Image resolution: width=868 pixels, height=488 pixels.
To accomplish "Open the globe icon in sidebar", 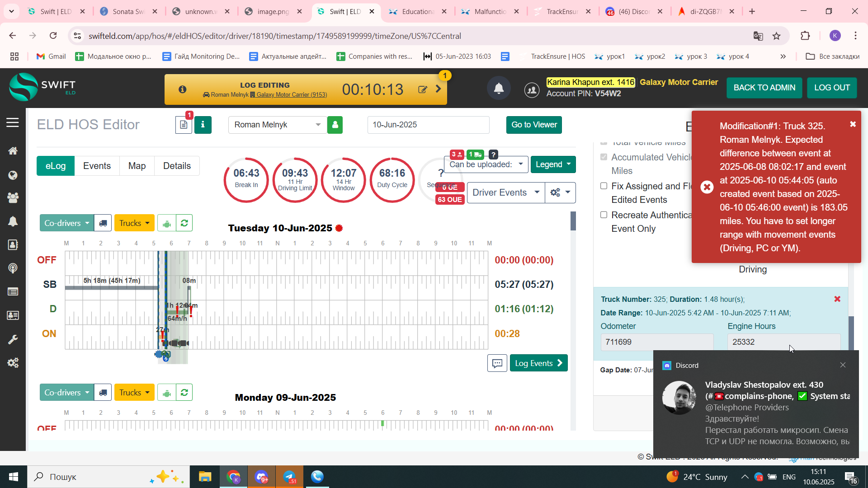I will click(13, 175).
